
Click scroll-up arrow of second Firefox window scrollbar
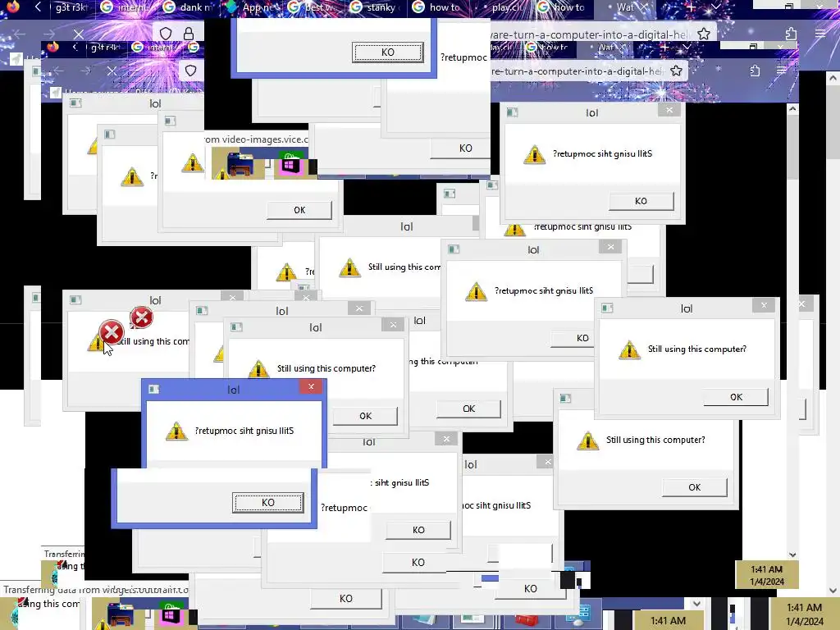(x=792, y=109)
